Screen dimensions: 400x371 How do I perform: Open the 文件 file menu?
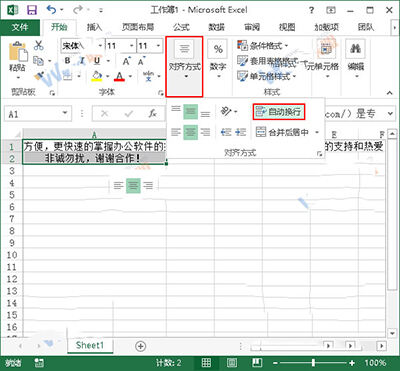tap(20, 27)
